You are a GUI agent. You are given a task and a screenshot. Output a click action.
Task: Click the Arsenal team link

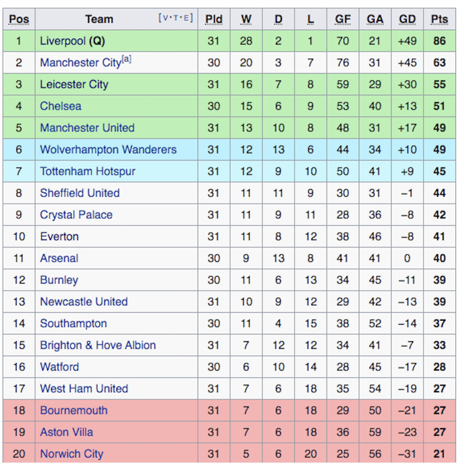tap(59, 258)
